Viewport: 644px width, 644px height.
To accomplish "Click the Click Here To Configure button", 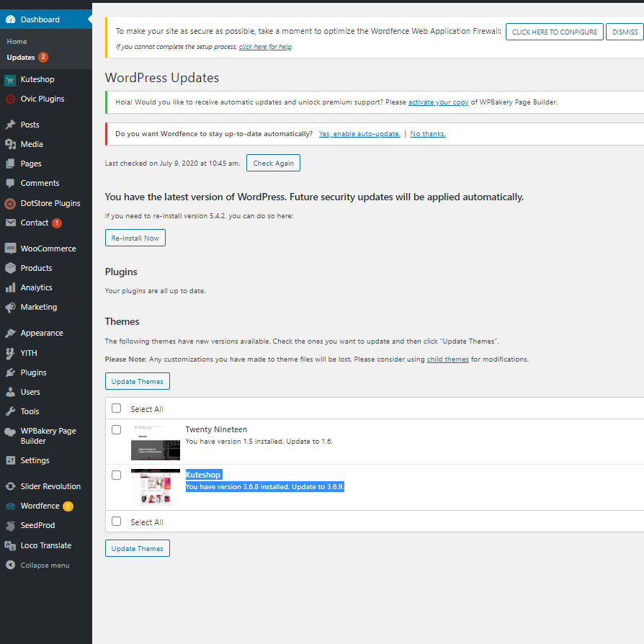I will point(555,32).
